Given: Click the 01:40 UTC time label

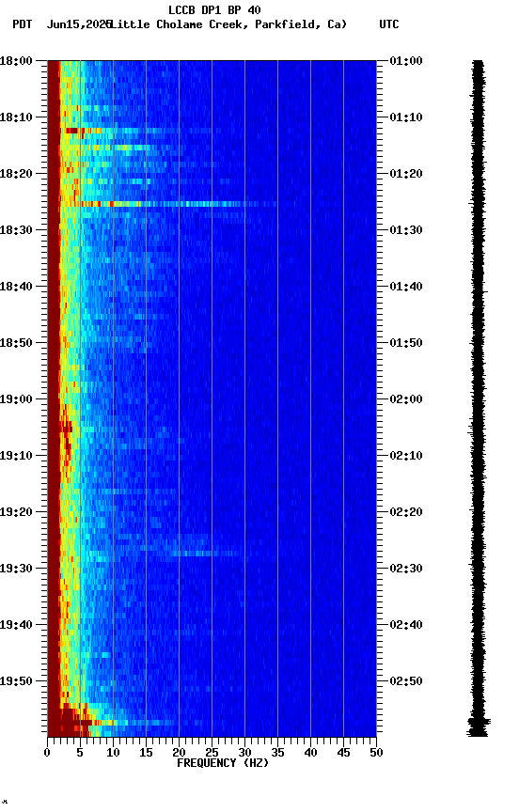Looking at the screenshot, I should tap(406, 287).
